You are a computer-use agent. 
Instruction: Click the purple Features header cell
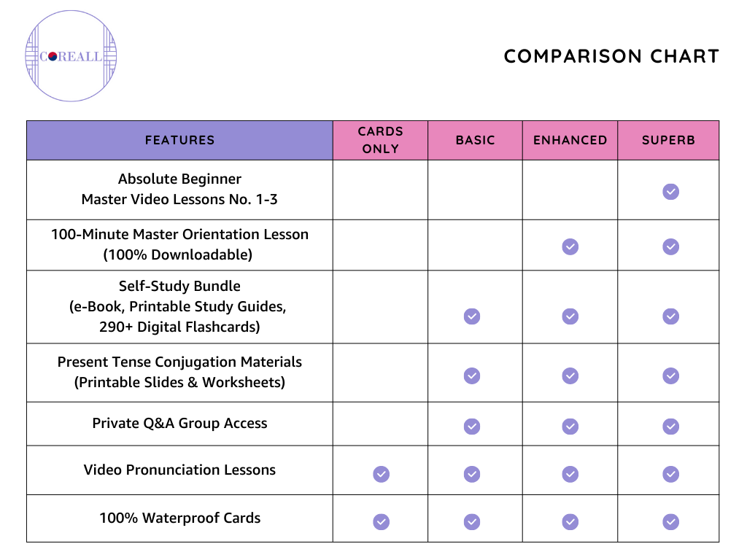tap(179, 140)
